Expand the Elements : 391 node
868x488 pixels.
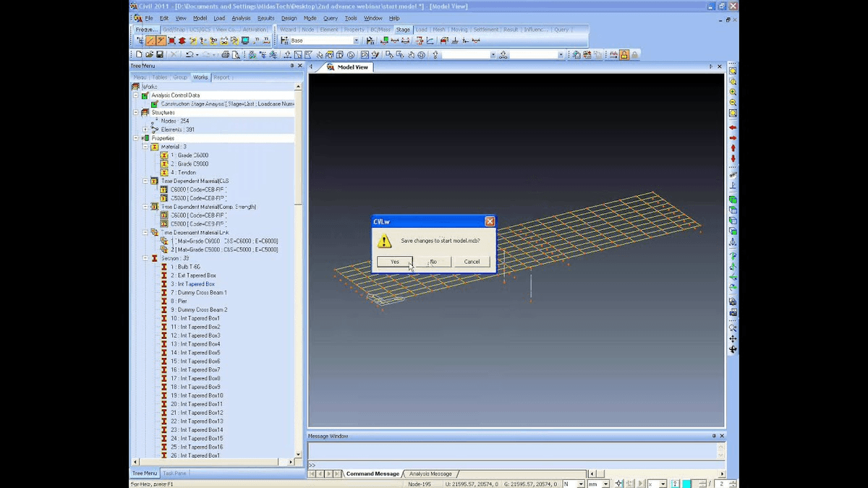point(145,129)
